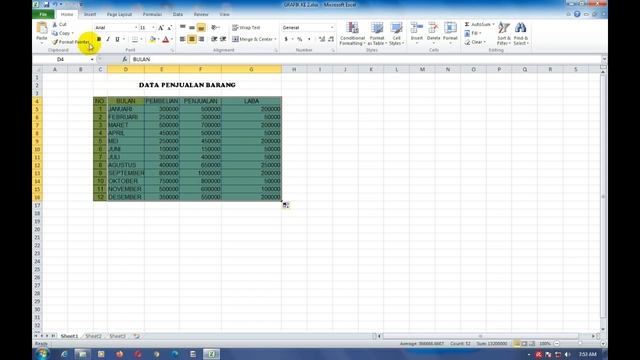
Task: Open the Borders dropdown arrow
Action: click(x=141, y=39)
